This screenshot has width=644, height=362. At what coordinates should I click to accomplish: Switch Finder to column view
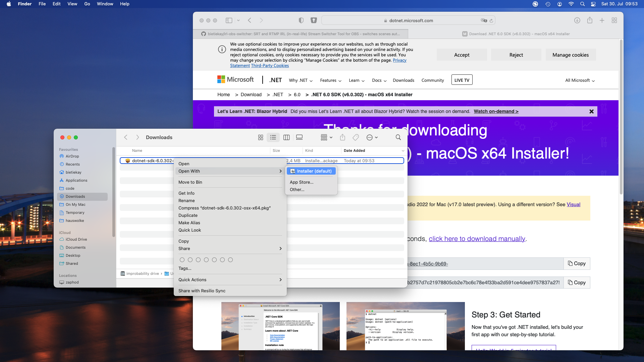286,137
